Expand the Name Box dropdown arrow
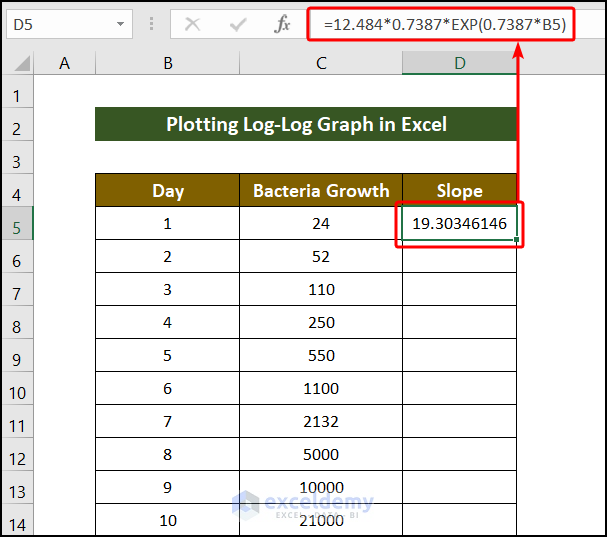 (121, 24)
